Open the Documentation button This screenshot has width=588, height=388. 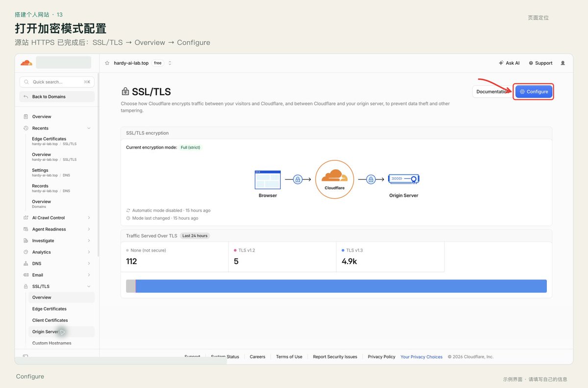(492, 92)
